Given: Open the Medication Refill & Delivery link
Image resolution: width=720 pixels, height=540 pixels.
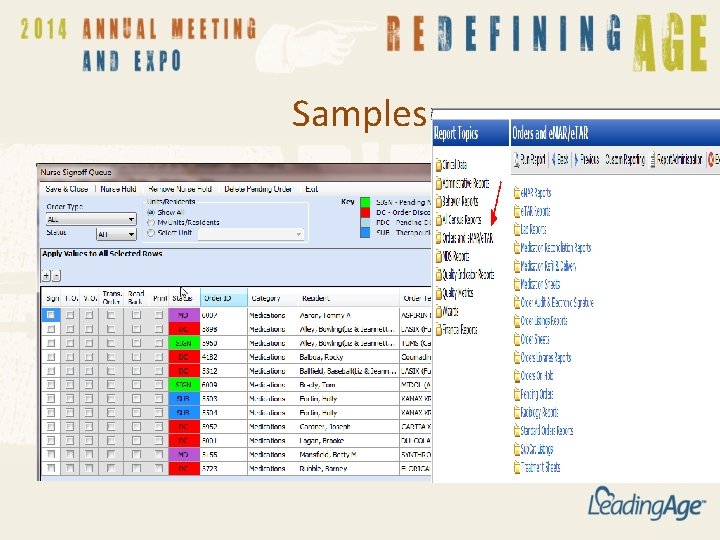Looking at the screenshot, I should (x=548, y=266).
